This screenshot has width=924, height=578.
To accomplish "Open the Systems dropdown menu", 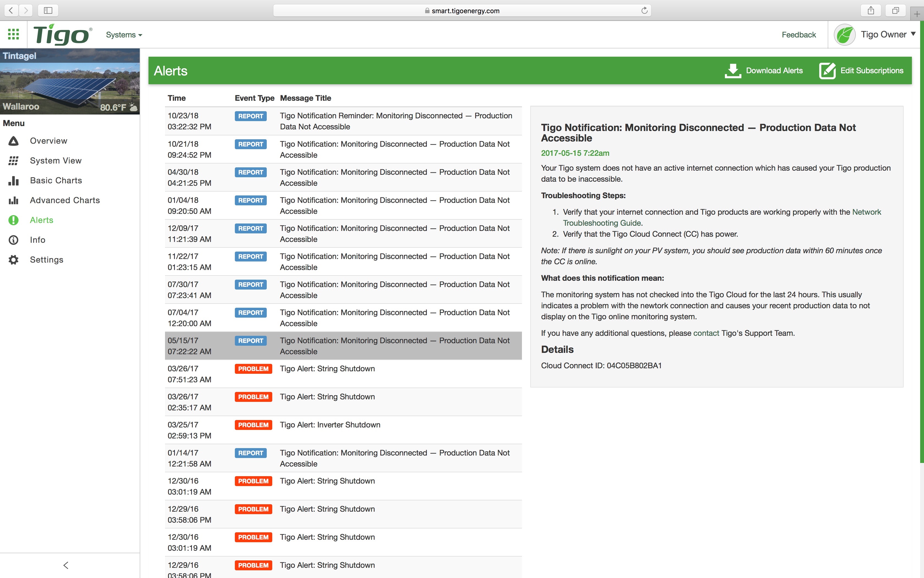I will 124,35.
